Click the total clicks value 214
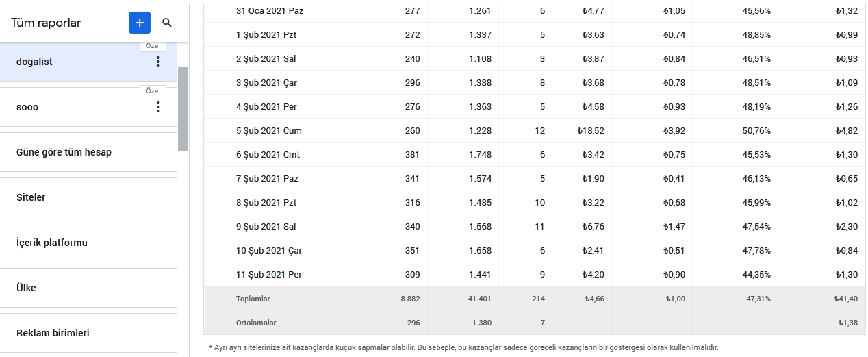Screen dimensions: 868x357 coord(539,299)
